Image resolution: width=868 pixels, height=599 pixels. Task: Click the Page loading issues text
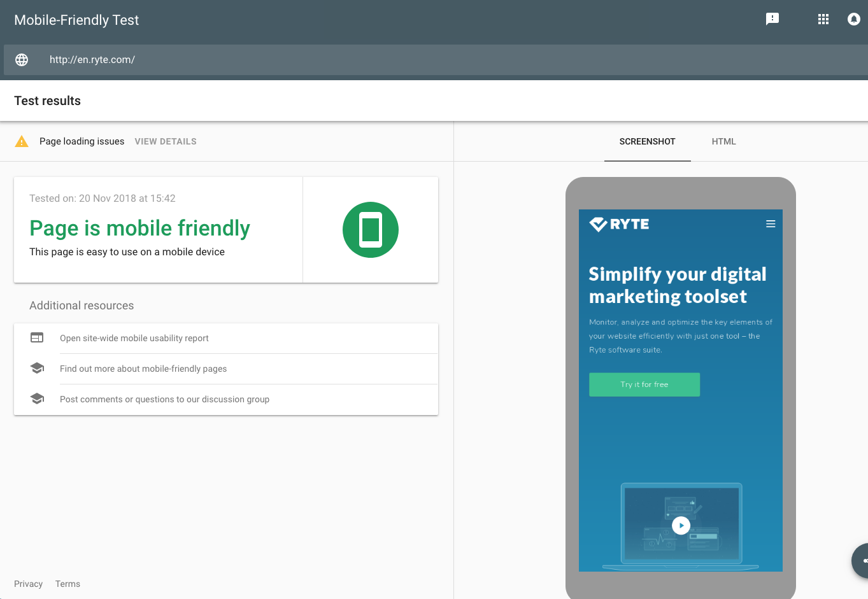pyautogui.click(x=82, y=141)
